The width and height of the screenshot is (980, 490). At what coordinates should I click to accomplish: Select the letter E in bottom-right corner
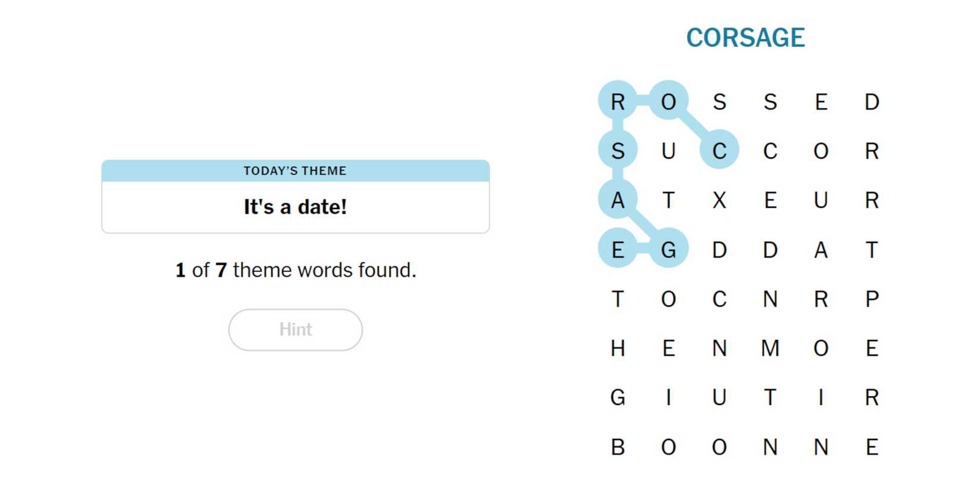coord(871,447)
